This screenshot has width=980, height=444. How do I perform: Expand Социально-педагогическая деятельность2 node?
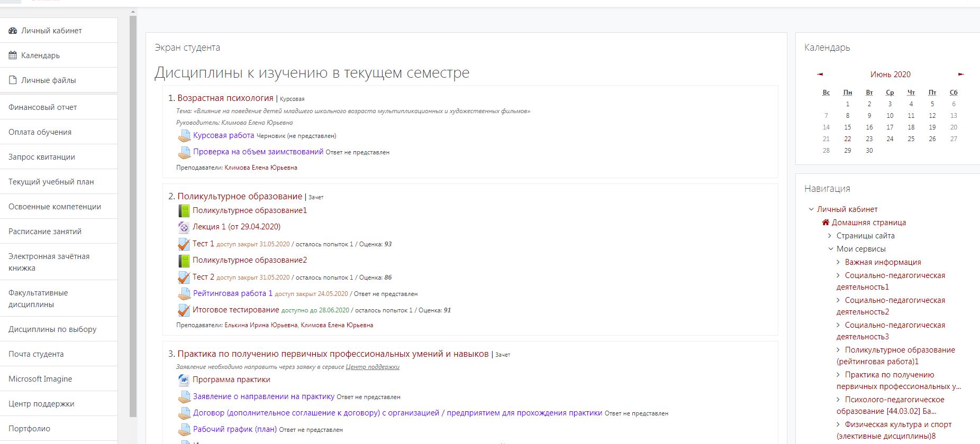click(x=838, y=300)
